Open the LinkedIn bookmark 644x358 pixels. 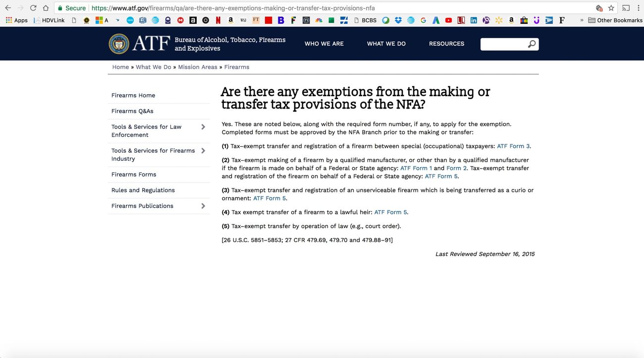click(x=474, y=20)
